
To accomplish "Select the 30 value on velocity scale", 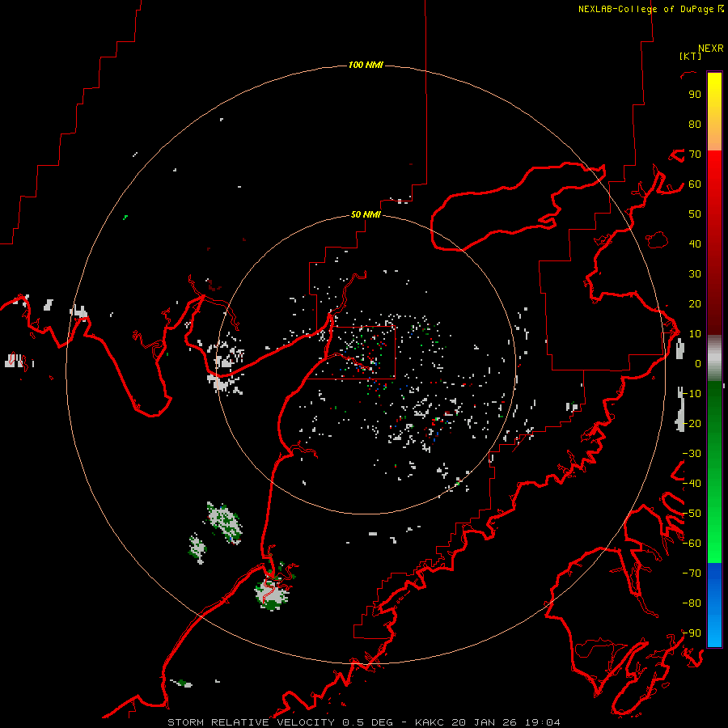I will click(x=695, y=274).
